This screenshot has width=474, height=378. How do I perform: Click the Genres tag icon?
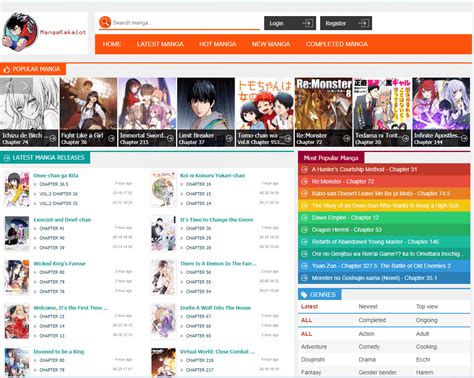coord(304,295)
